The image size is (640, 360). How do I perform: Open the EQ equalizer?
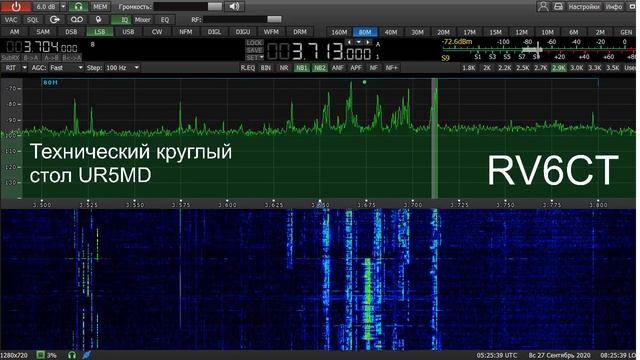coord(165,20)
